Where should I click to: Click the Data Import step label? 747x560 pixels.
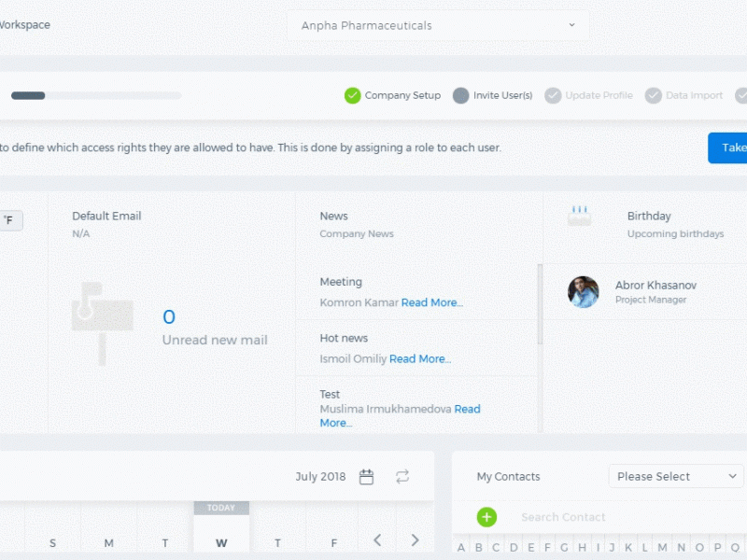tap(694, 95)
